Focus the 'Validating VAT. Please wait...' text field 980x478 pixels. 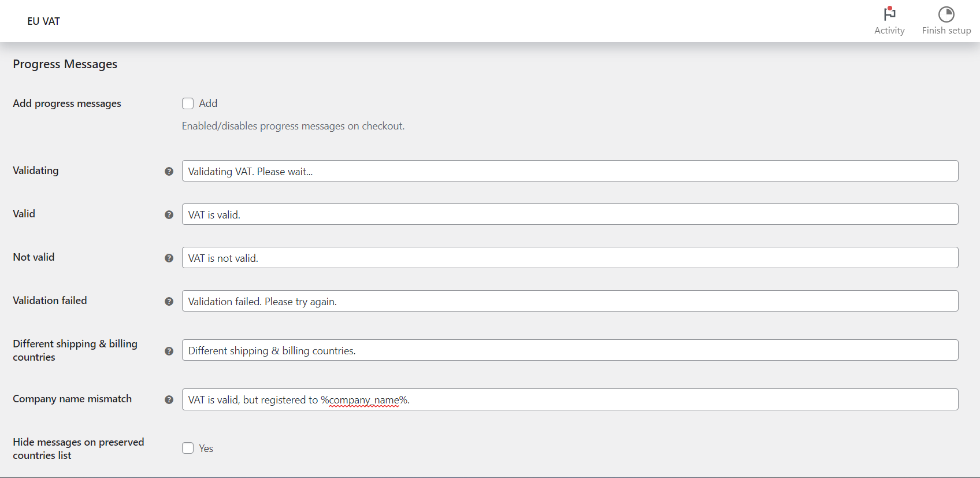tap(569, 171)
